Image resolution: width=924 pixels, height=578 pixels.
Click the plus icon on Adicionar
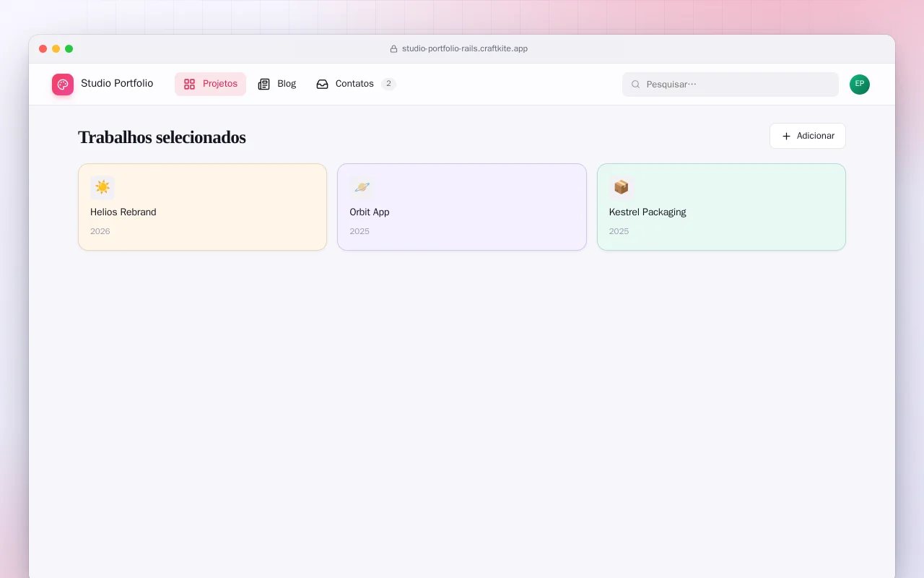pyautogui.click(x=786, y=136)
